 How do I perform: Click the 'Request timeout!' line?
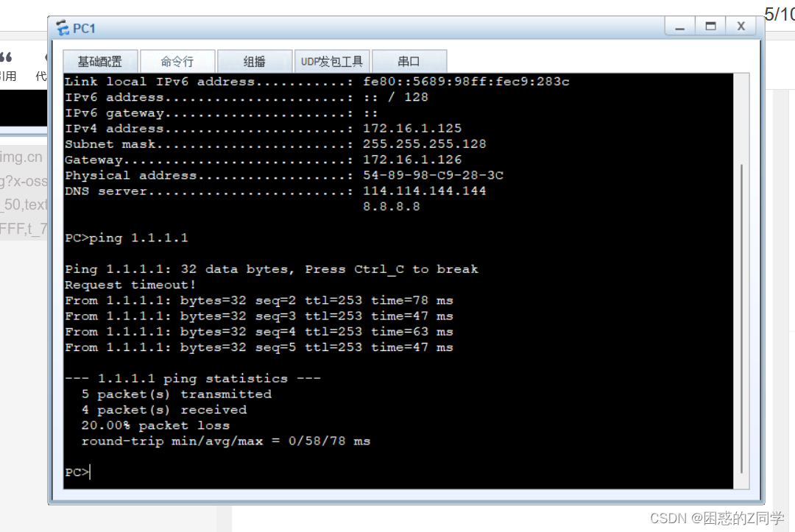[x=130, y=285]
